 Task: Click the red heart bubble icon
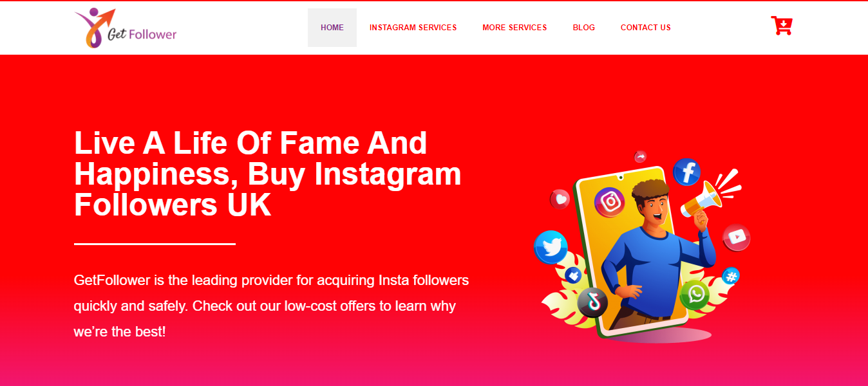560,199
